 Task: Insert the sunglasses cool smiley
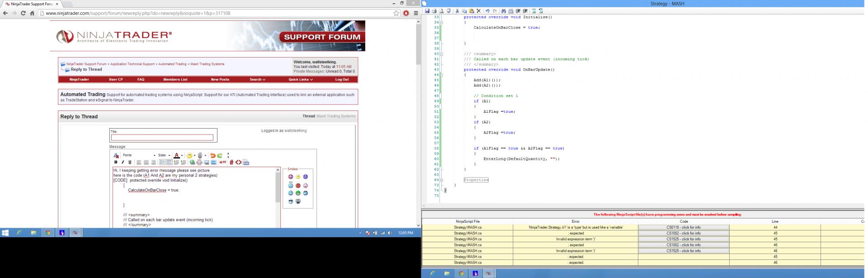[x=291, y=201]
